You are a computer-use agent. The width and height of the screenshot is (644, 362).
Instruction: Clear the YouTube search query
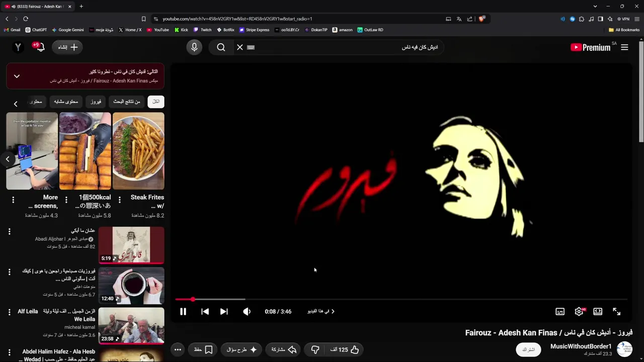(x=240, y=47)
